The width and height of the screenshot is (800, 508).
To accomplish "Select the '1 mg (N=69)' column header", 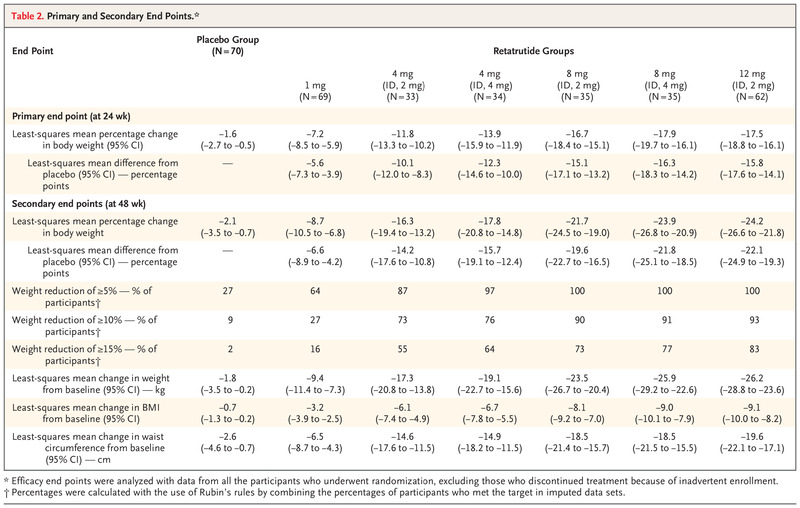I will coord(315,91).
